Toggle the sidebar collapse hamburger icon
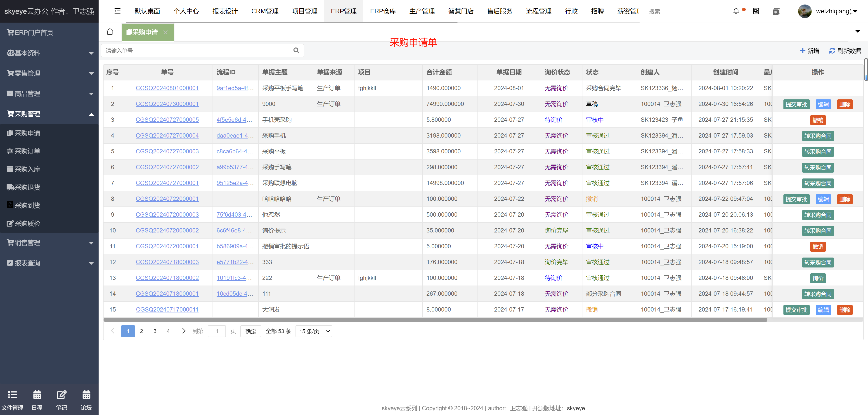This screenshot has width=868, height=415. 117,11
